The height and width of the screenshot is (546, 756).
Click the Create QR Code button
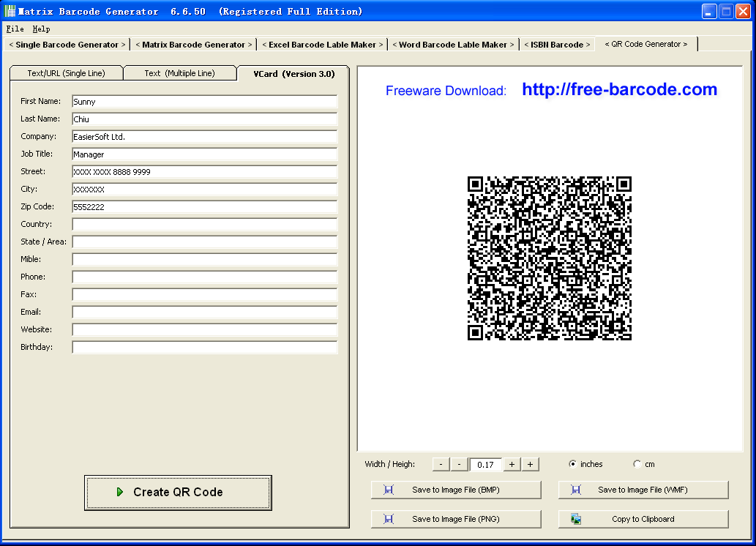click(x=178, y=493)
